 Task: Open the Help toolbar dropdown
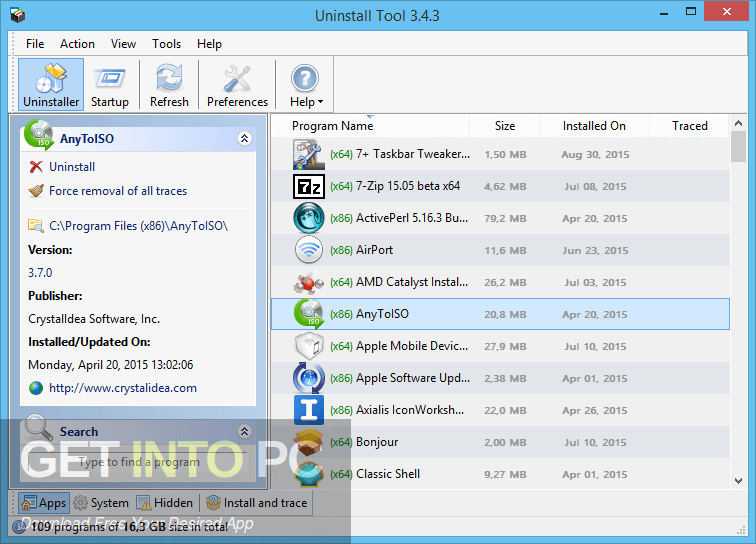306,84
